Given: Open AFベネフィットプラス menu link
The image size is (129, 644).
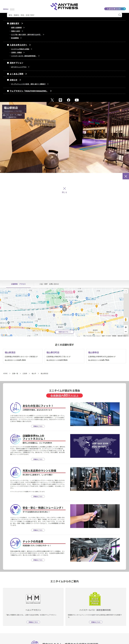Looking at the screenshot, I should (x=19, y=67).
